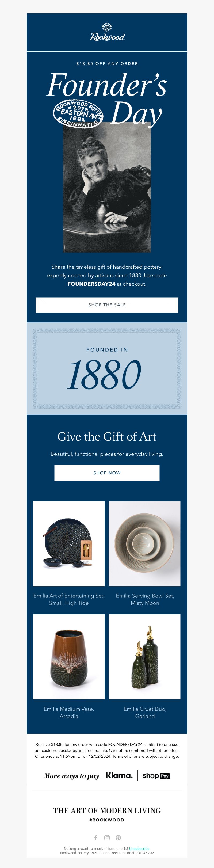Select the Emilia Medium Vase image
Viewport: 214px width, 868px height.
[69, 656]
